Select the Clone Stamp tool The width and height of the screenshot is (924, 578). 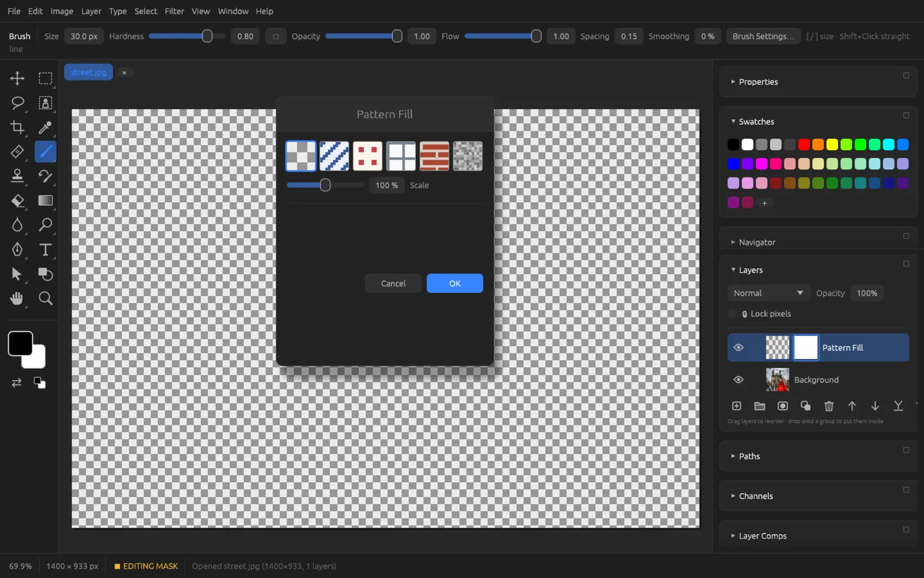[17, 176]
